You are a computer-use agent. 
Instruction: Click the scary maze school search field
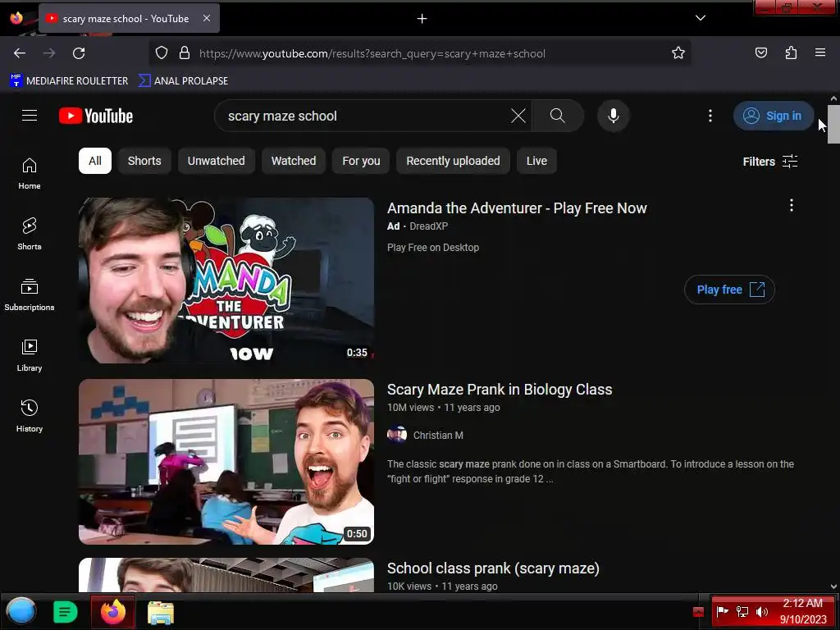pos(364,116)
